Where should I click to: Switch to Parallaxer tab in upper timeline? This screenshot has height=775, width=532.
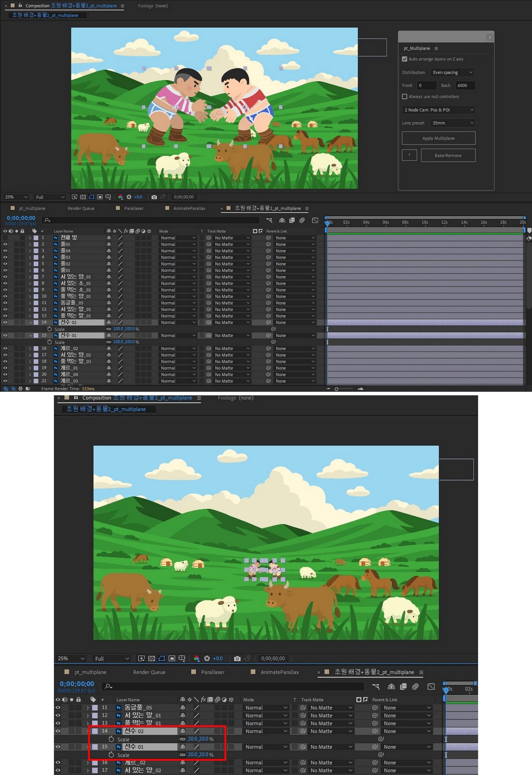click(134, 208)
